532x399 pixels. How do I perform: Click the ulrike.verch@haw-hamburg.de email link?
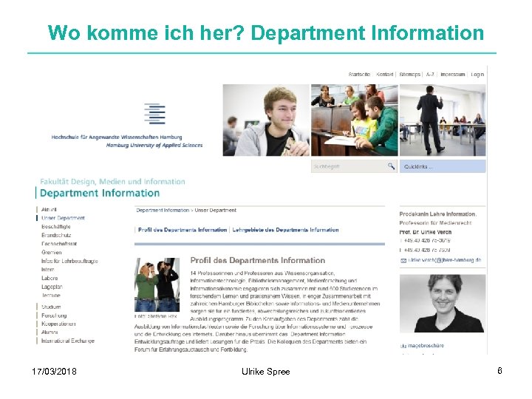pos(445,260)
